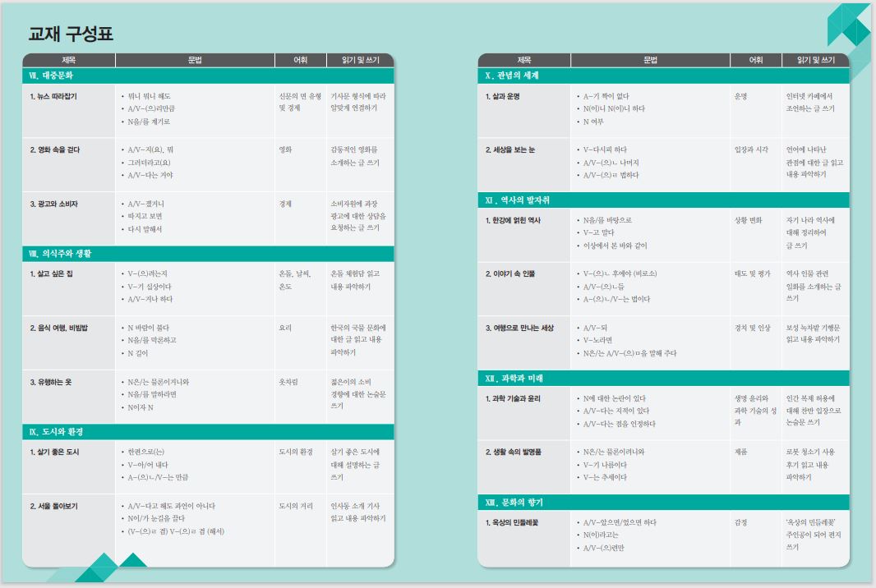876x588 pixels.
Task: Switch to the '문법' column header
Action: pos(193,57)
